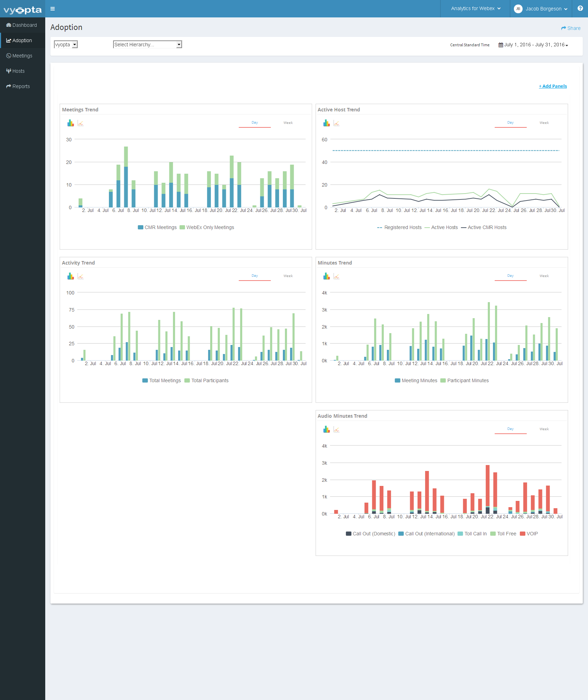Toggle WebEx Only Meetings series in legend
This screenshot has height=700, width=588.
pos(207,227)
